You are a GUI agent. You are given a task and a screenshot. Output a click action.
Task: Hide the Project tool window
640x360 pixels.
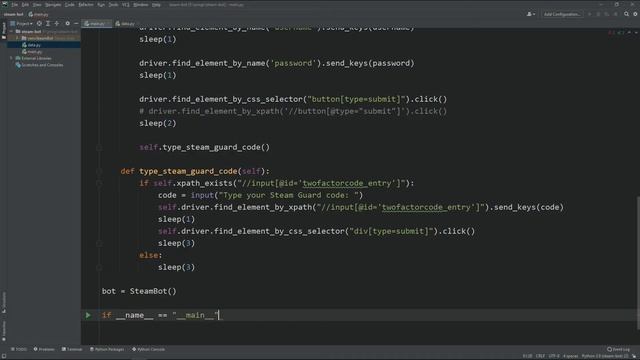tap(76, 24)
